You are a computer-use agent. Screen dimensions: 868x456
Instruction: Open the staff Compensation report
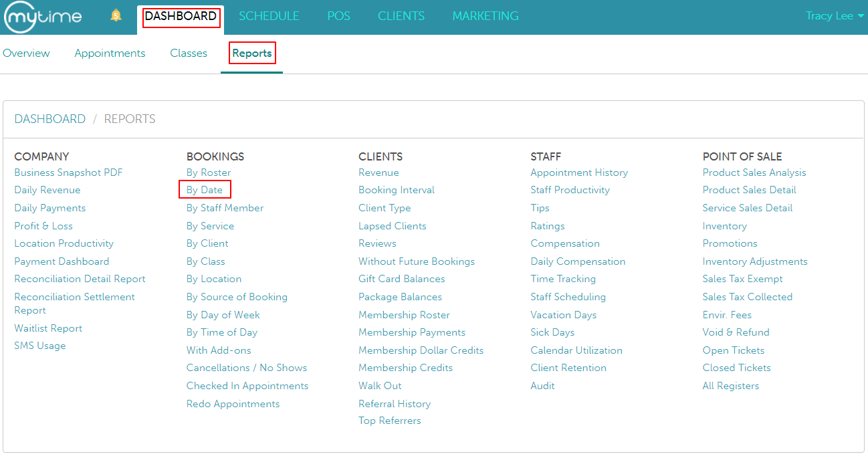[x=565, y=243]
